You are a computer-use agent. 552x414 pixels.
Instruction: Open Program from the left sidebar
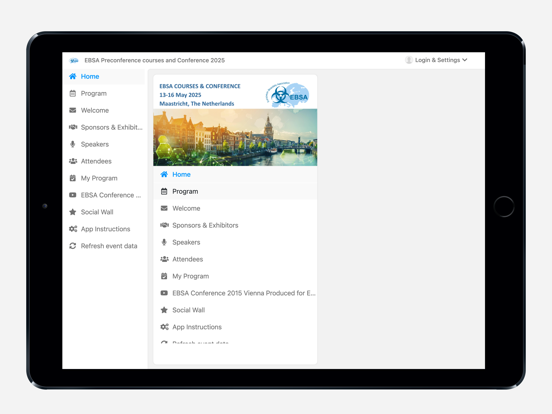[105, 93]
